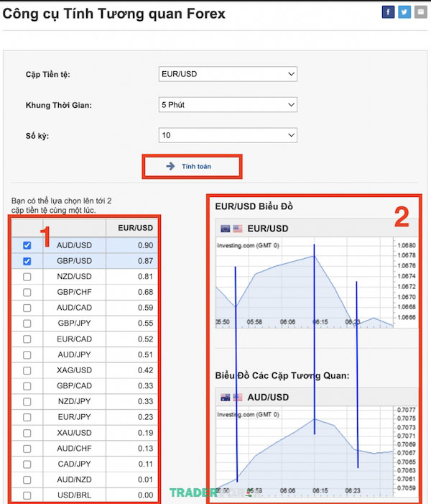
Task: Click the AUD/USD chart title
Action: coord(268,398)
